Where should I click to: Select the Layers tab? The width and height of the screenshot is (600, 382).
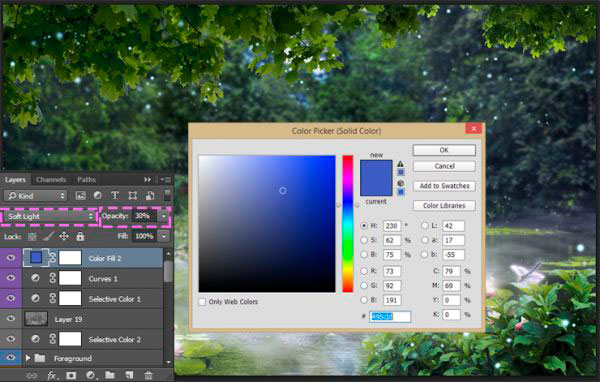coord(15,180)
